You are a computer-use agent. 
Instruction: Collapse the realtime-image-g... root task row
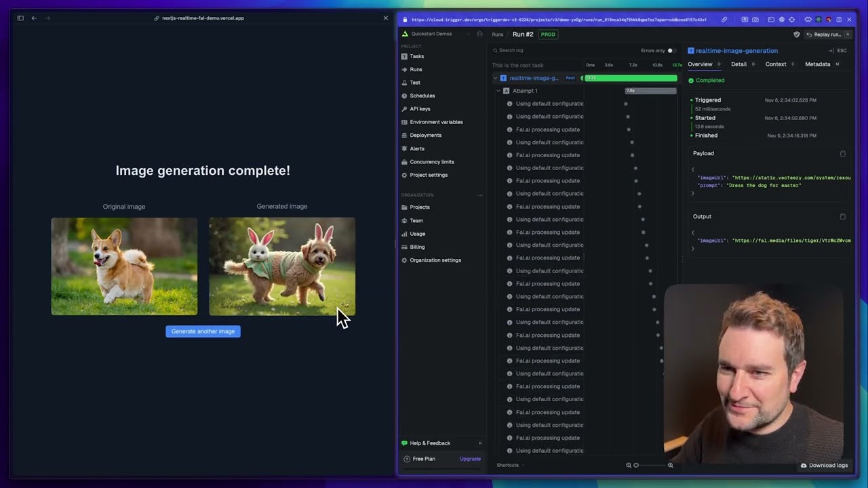[495, 78]
